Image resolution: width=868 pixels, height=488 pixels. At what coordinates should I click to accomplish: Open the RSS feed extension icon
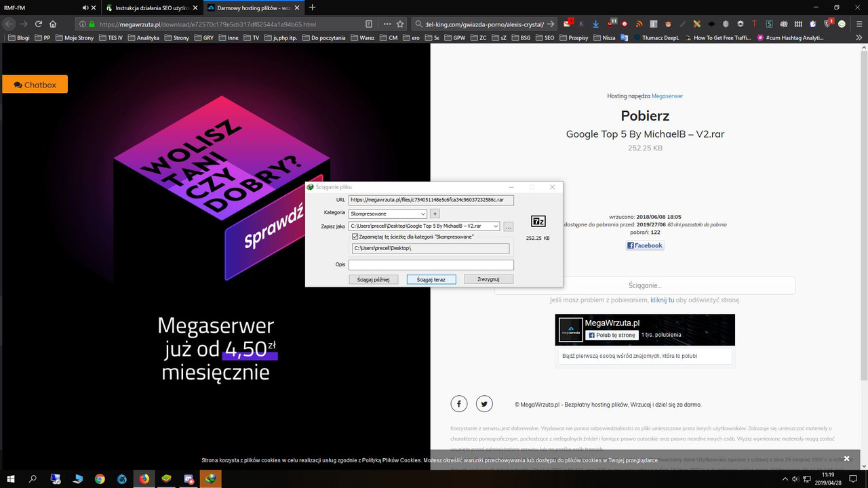(x=639, y=24)
